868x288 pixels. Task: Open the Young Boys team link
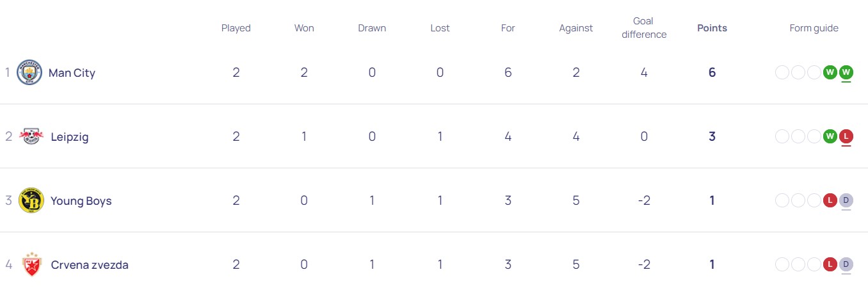coord(81,201)
